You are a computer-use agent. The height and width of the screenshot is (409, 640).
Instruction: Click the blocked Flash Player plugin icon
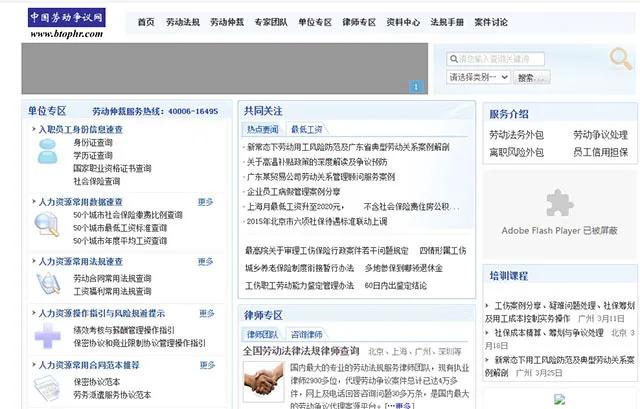560,203
